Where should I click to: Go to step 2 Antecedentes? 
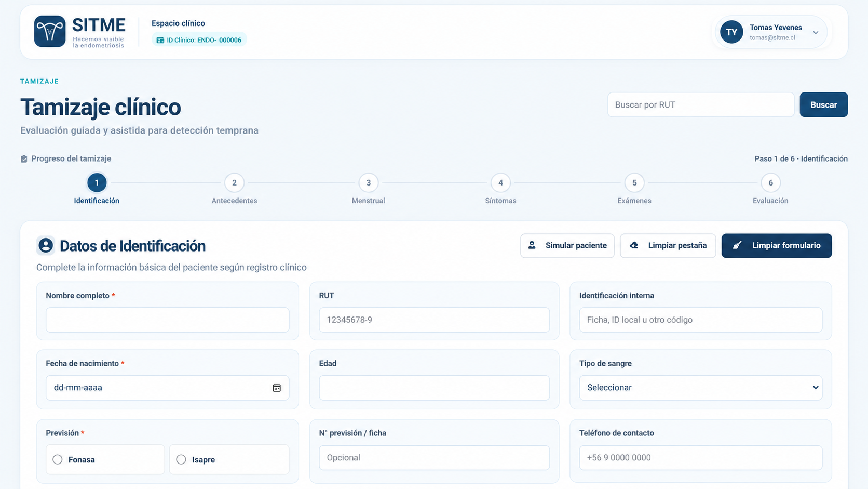(234, 183)
